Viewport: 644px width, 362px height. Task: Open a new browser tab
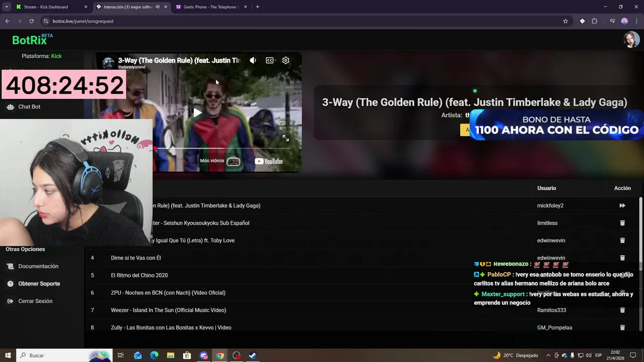[x=258, y=7]
